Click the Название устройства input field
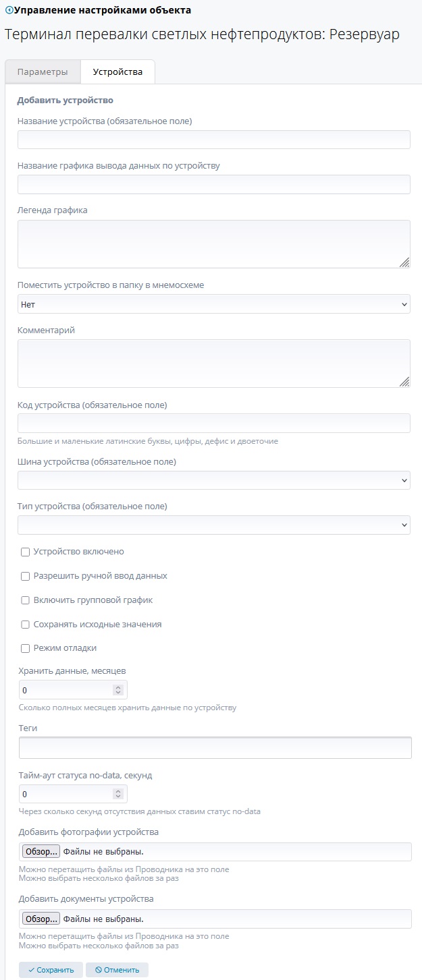422x980 pixels. (213, 140)
